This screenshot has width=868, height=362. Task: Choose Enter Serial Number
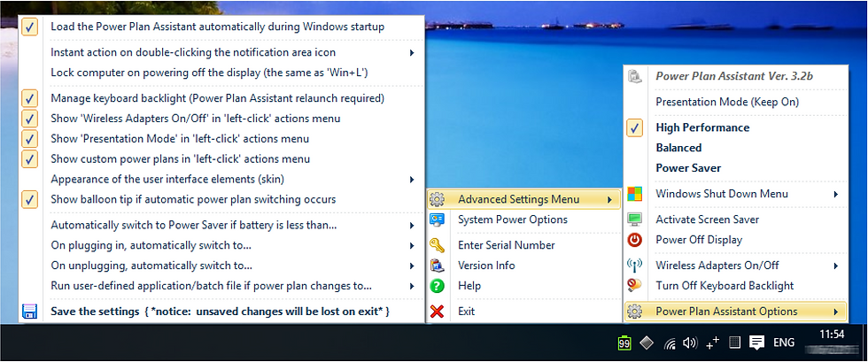pos(506,245)
